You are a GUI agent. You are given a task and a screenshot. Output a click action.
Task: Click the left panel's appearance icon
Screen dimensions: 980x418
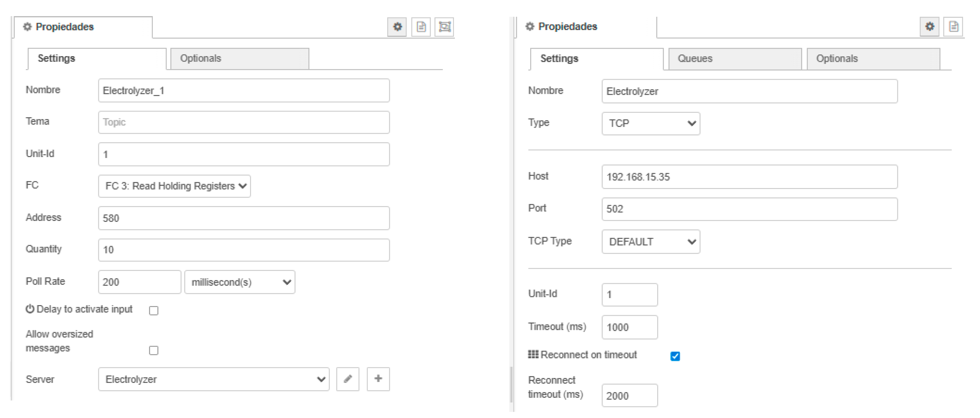444,27
